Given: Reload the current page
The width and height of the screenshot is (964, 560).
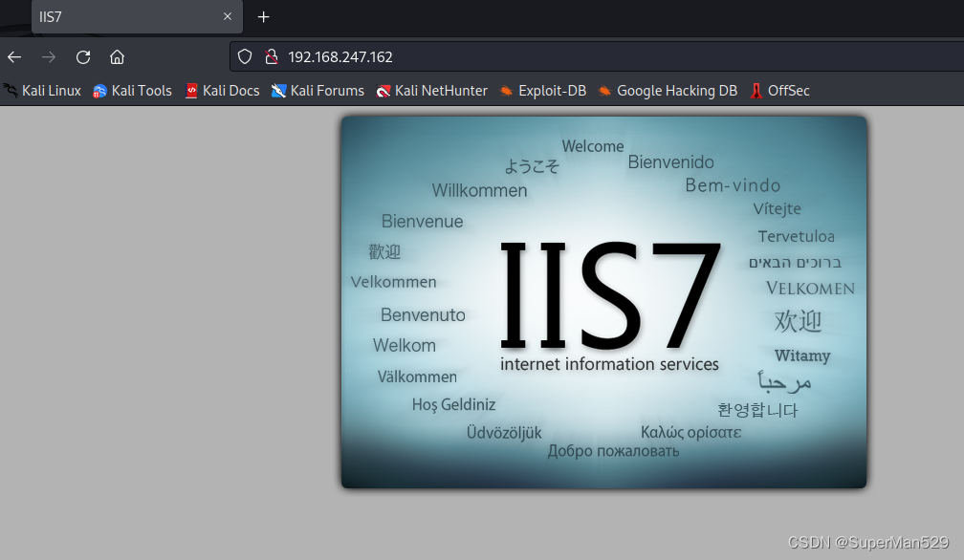Looking at the screenshot, I should [x=83, y=57].
